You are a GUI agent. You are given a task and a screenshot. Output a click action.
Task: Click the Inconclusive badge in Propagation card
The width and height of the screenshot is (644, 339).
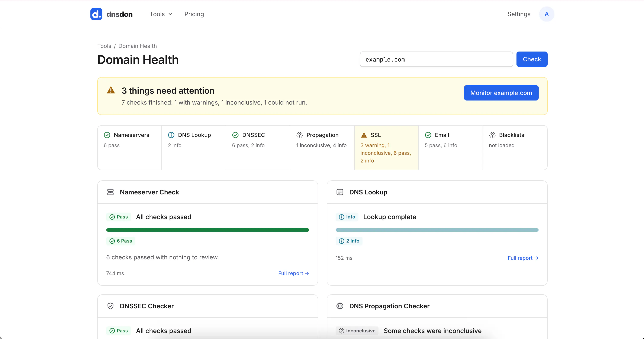tap(357, 331)
